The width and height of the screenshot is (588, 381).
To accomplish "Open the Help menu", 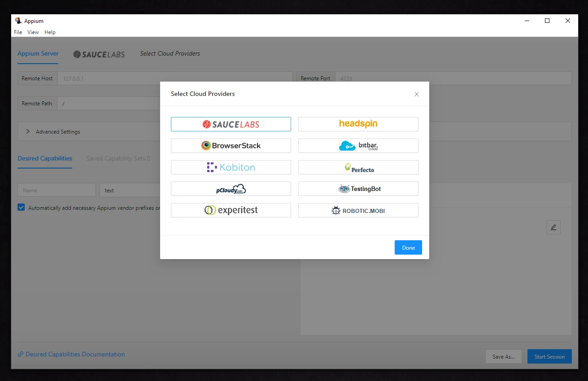I will 50,32.
